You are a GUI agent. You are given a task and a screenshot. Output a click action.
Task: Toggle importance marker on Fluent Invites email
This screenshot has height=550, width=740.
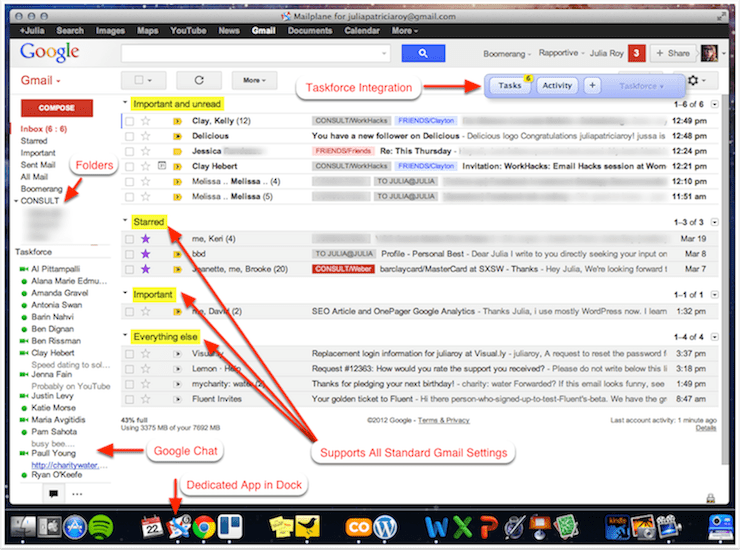(177, 399)
